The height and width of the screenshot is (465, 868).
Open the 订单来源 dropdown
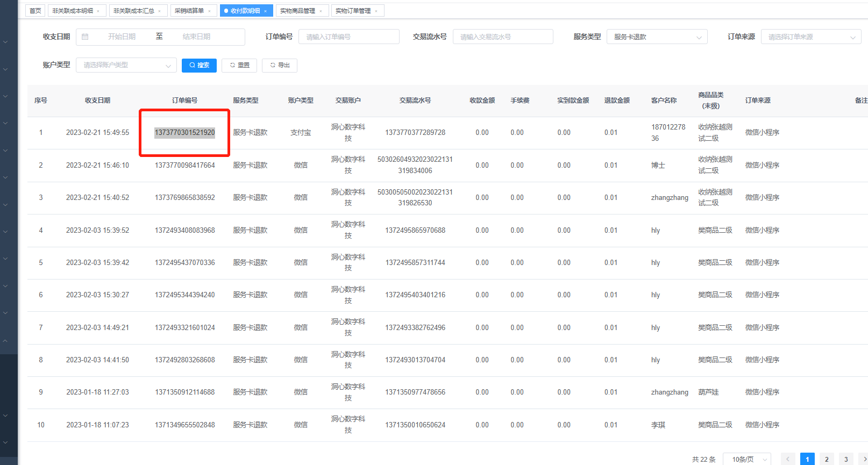point(811,37)
